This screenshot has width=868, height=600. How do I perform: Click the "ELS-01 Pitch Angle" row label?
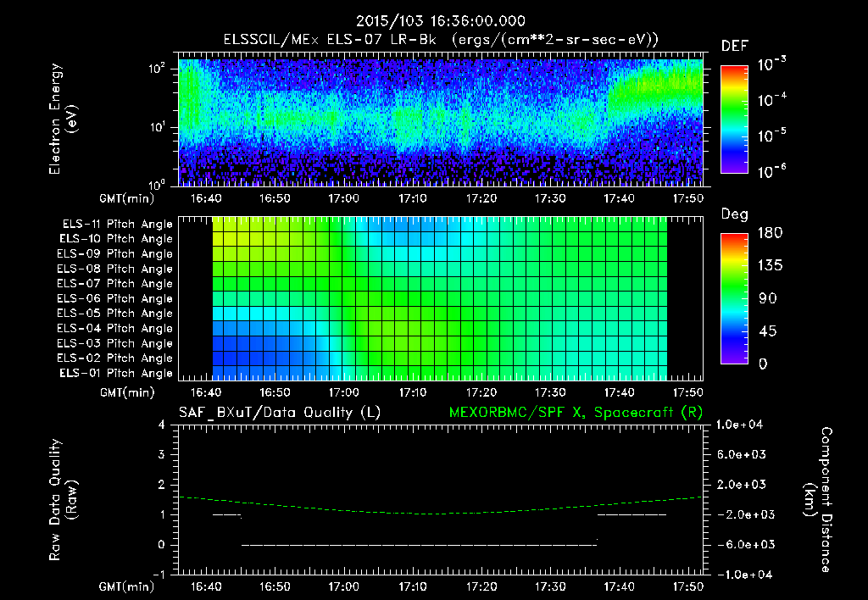click(x=115, y=373)
